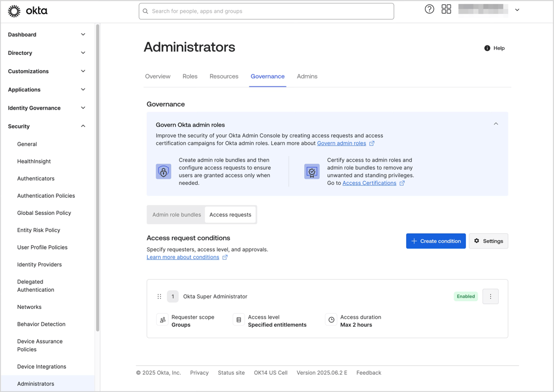Click the number 1 priority badge

pos(173,297)
